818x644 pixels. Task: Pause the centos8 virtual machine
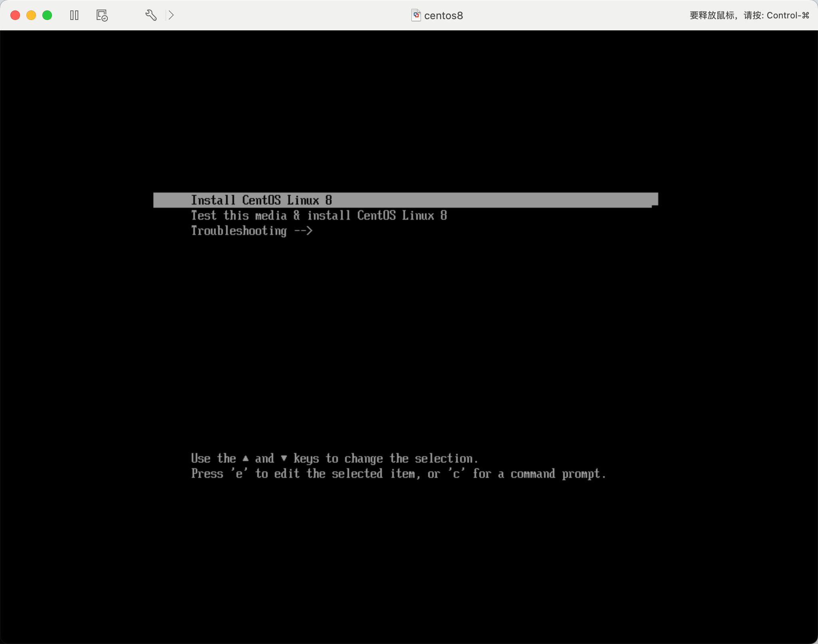74,15
